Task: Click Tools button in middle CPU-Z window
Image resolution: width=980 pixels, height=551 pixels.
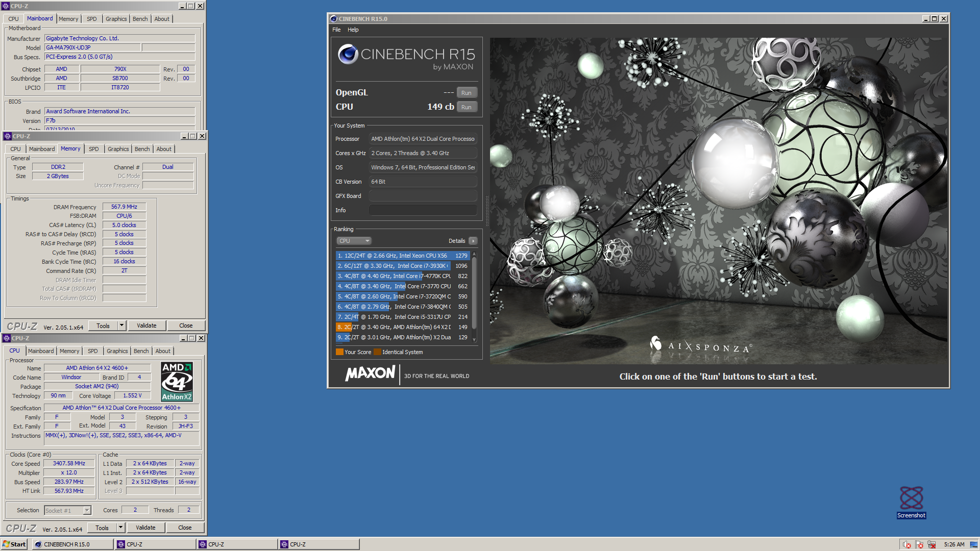Action: coord(103,325)
